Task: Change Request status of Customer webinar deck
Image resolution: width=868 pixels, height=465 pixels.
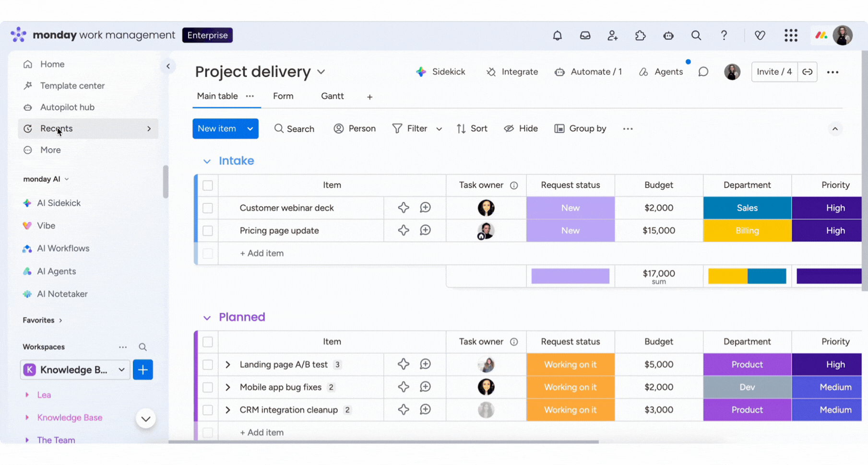Action: (571, 208)
